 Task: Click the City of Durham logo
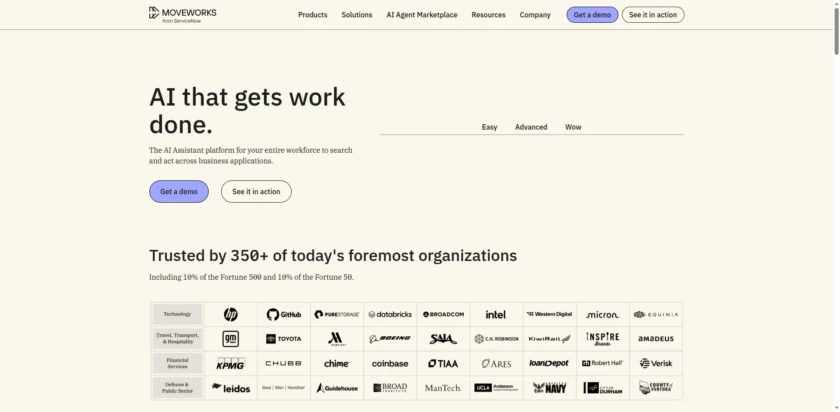pyautogui.click(x=603, y=388)
